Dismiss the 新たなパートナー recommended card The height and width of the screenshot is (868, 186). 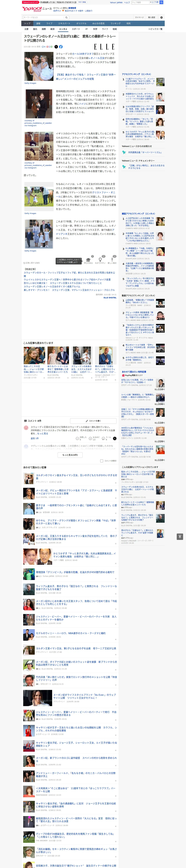click(68, 378)
